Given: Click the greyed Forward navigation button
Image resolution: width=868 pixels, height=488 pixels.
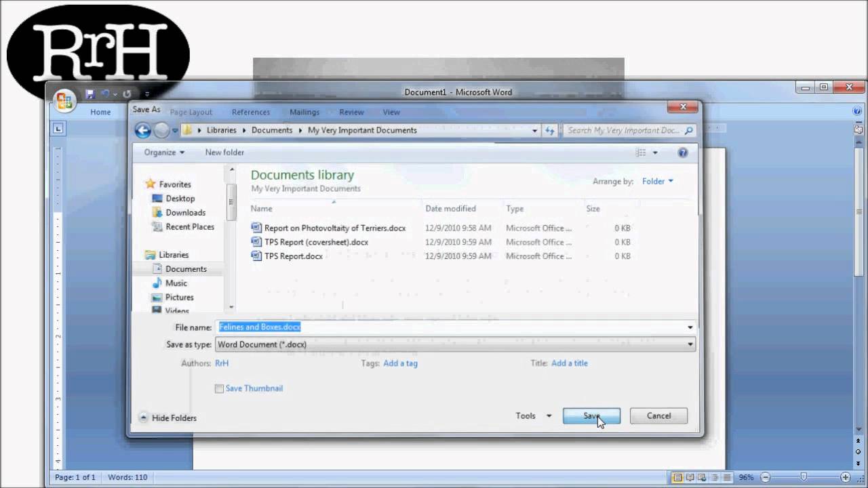Looking at the screenshot, I should pos(161,130).
